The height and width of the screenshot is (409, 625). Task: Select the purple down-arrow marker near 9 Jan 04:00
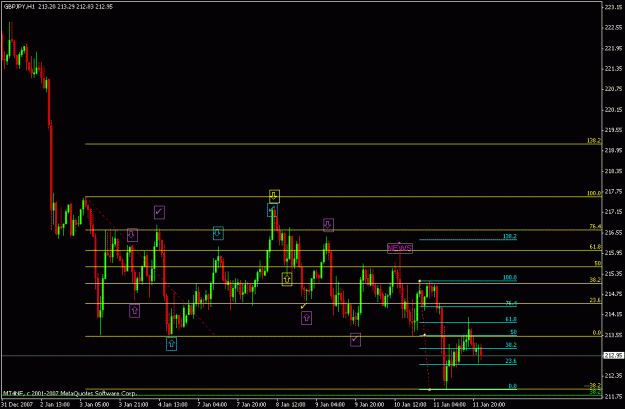[x=328, y=225]
